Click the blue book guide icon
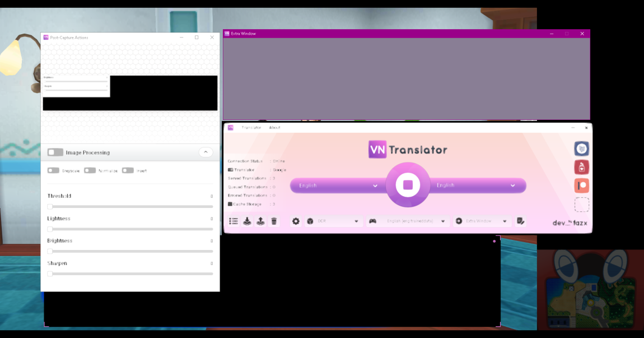 tap(582, 149)
